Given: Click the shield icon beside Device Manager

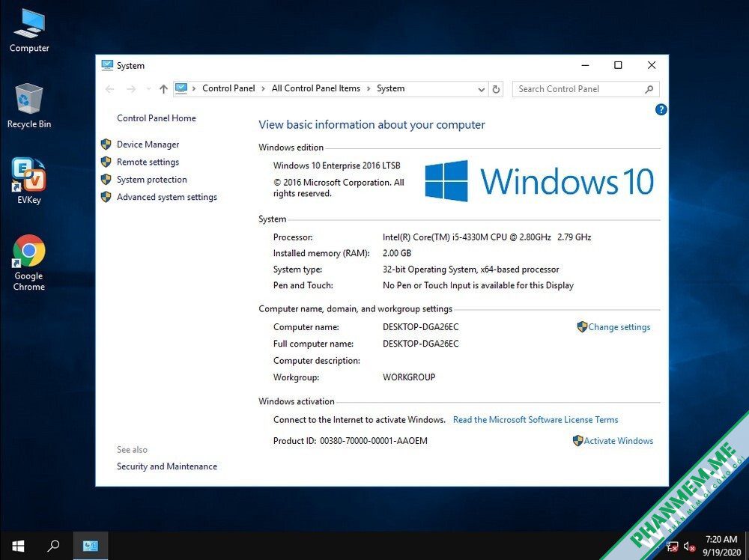Looking at the screenshot, I should point(106,144).
